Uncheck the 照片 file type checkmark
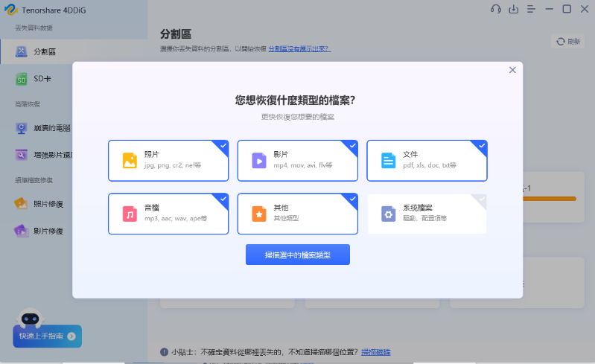This screenshot has width=595, height=364. (223, 146)
